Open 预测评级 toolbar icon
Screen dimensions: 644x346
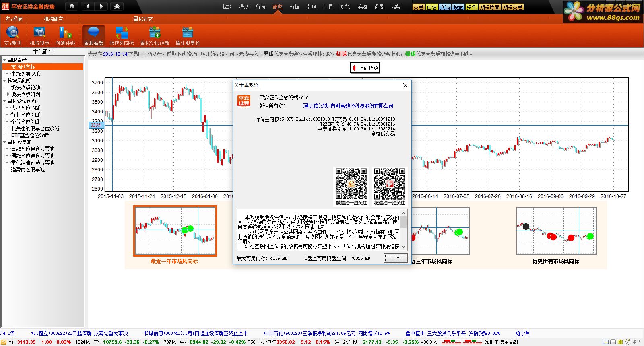65,36
